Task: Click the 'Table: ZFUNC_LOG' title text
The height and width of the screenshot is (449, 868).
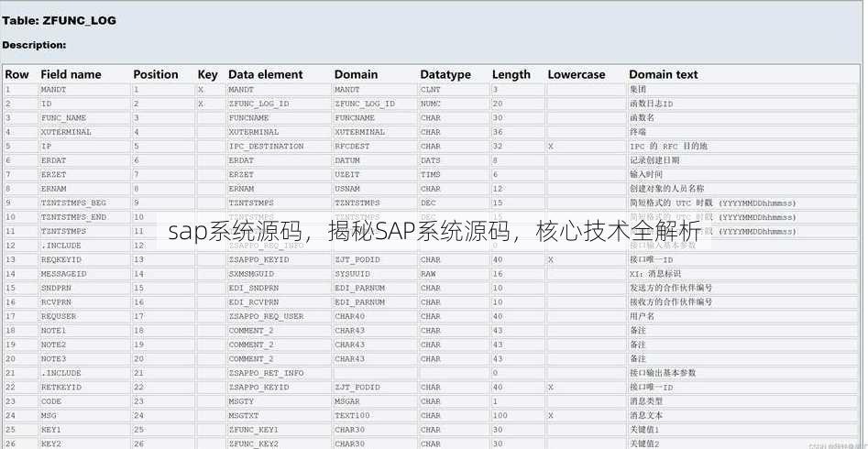Action: (60, 20)
